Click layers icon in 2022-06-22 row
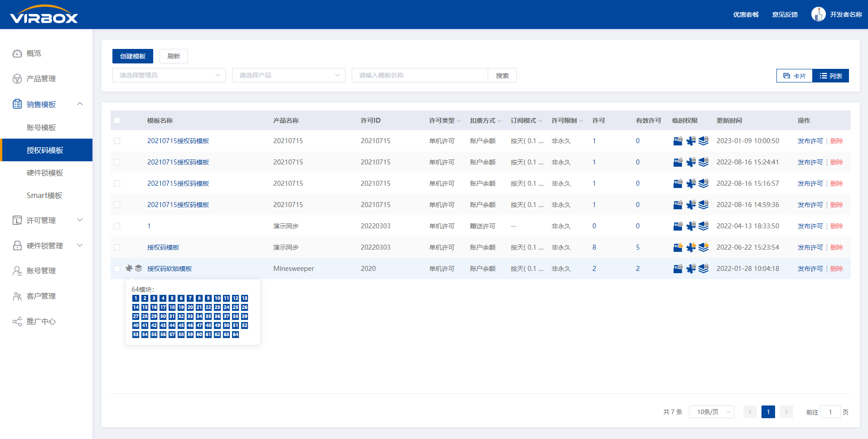 (x=703, y=247)
